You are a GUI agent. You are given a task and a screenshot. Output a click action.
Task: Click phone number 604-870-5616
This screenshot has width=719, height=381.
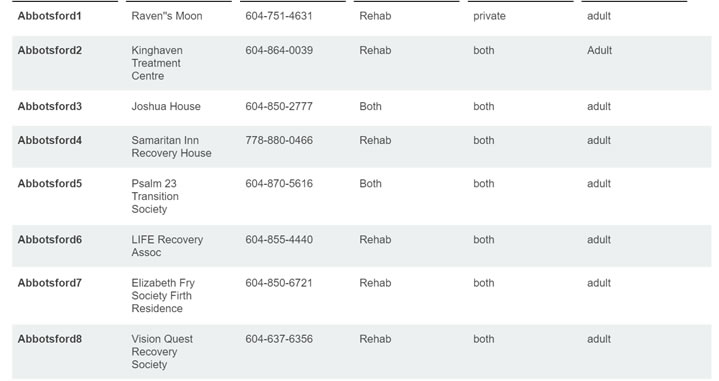[279, 183]
